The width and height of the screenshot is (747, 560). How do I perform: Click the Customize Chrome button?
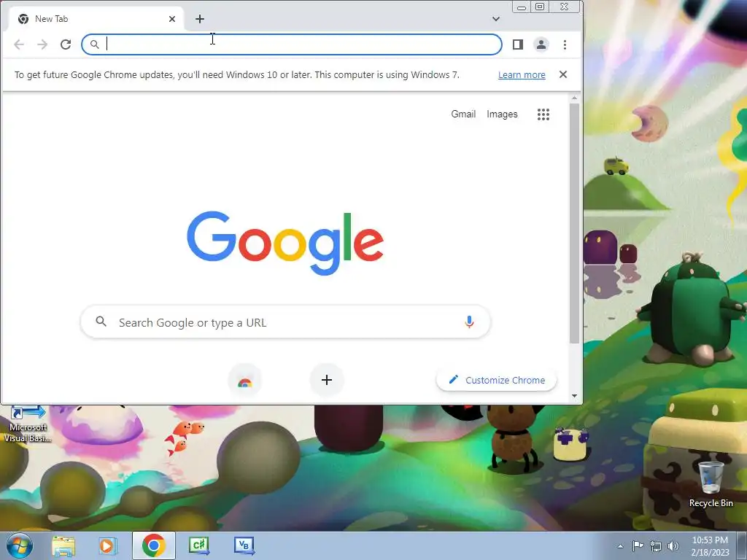[496, 380]
